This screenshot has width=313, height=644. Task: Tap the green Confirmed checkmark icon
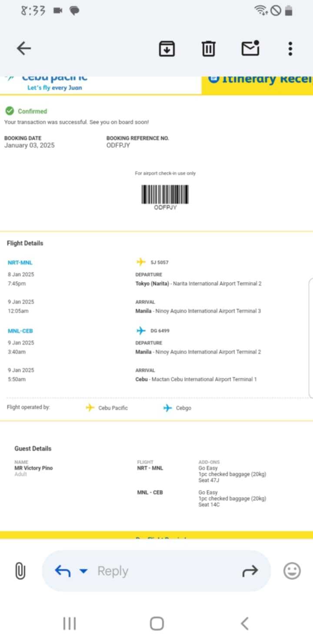[10, 111]
